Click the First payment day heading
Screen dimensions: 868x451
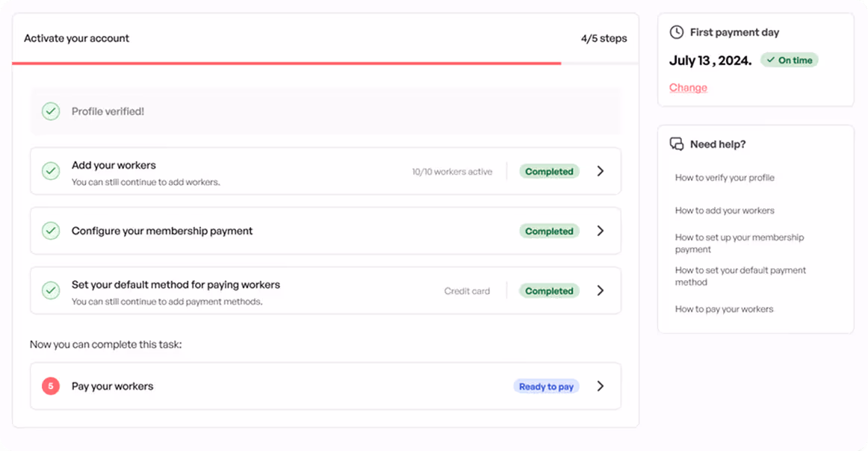734,32
